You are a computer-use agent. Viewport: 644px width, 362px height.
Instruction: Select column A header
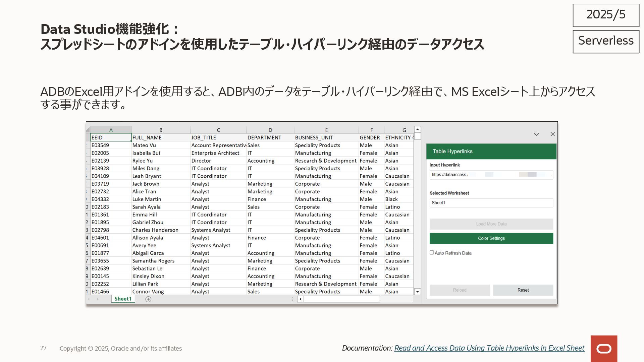(x=111, y=130)
